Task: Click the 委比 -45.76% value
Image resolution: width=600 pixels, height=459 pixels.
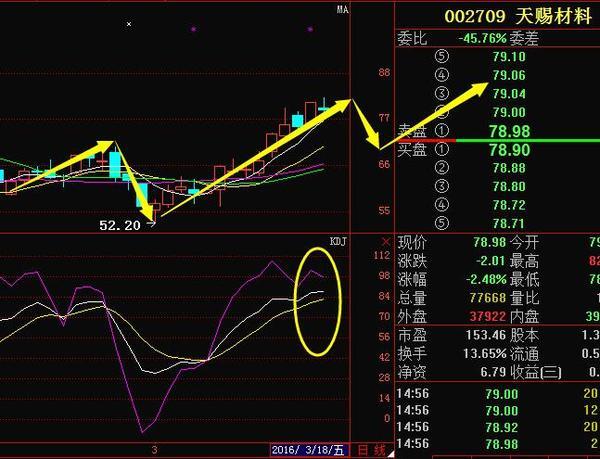Action: coord(482,38)
